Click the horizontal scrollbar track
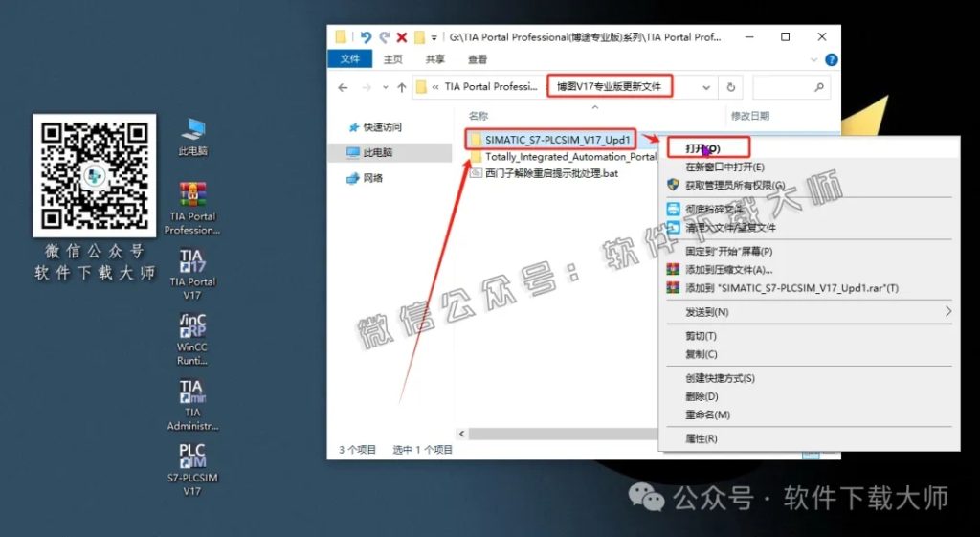 [563, 434]
